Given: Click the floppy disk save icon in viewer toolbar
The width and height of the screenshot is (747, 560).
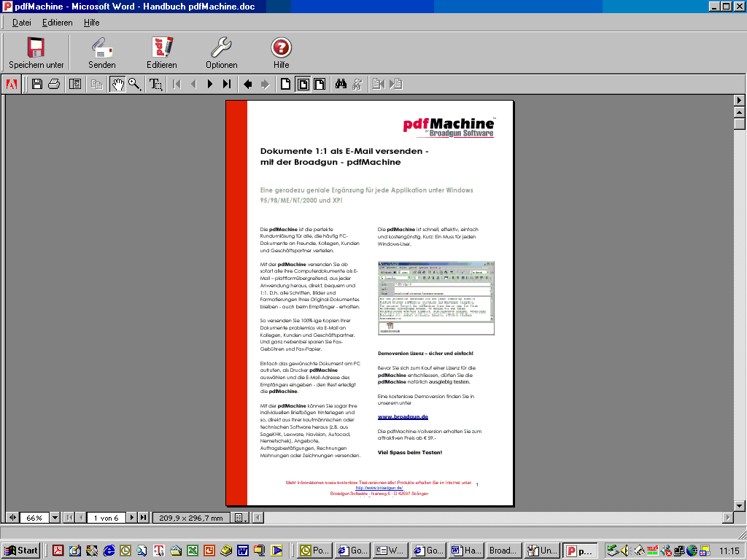Looking at the screenshot, I should click(36, 85).
